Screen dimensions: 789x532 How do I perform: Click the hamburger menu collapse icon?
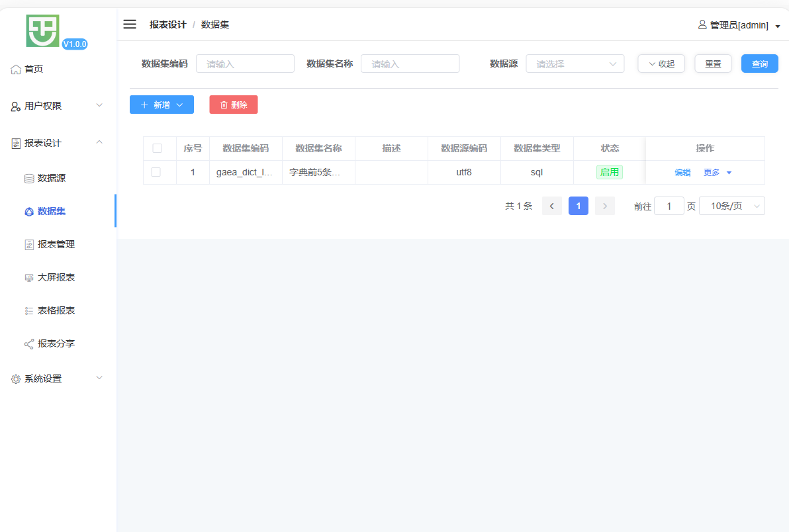coord(130,24)
